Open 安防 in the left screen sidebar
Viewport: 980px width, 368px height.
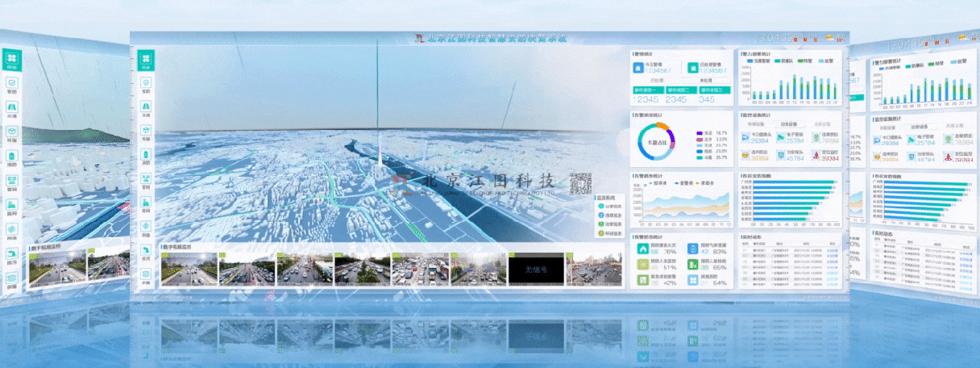[11, 87]
